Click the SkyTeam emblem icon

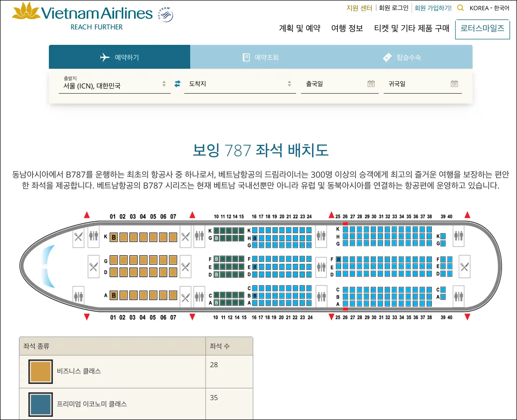tap(166, 14)
